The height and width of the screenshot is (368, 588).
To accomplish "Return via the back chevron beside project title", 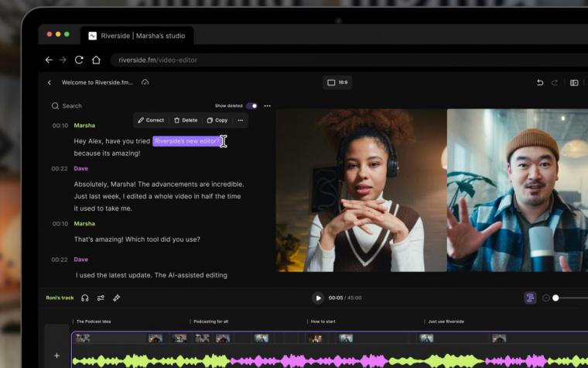I will click(49, 83).
